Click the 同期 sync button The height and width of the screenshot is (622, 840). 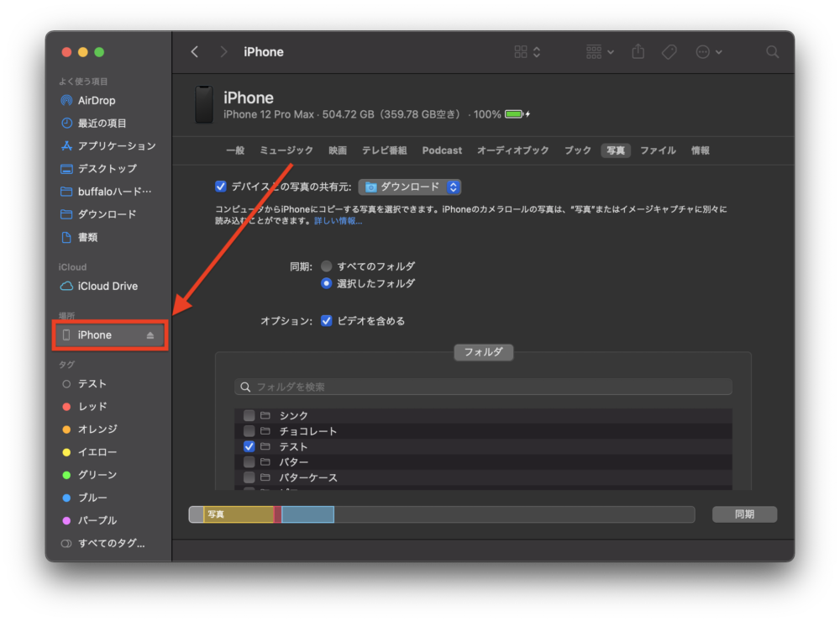[744, 514]
